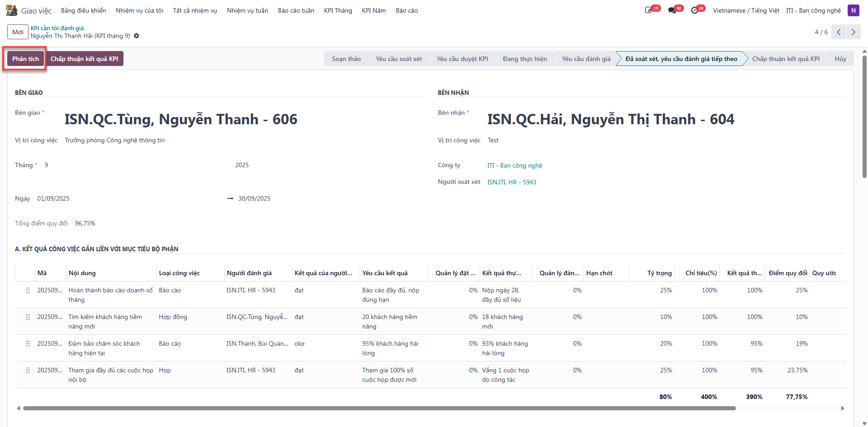Open the activities clock icon with badge 39
The width and height of the screenshot is (868, 427).
(x=695, y=10)
